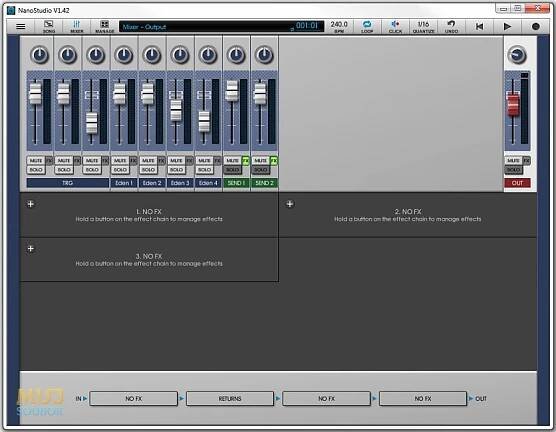
Task: Mute the master OUT channel
Action: click(x=513, y=161)
